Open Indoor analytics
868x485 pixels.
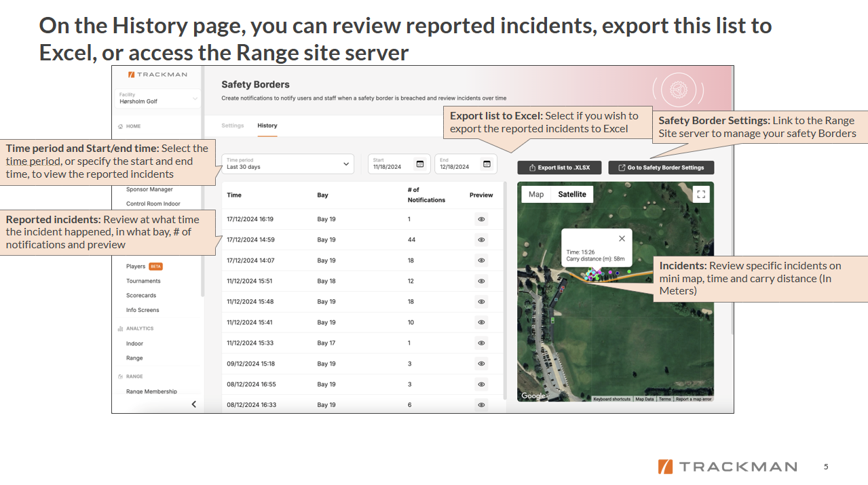click(x=134, y=344)
